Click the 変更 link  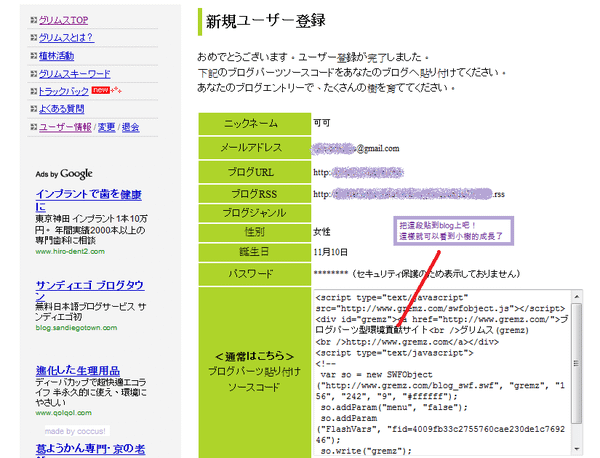(x=106, y=127)
